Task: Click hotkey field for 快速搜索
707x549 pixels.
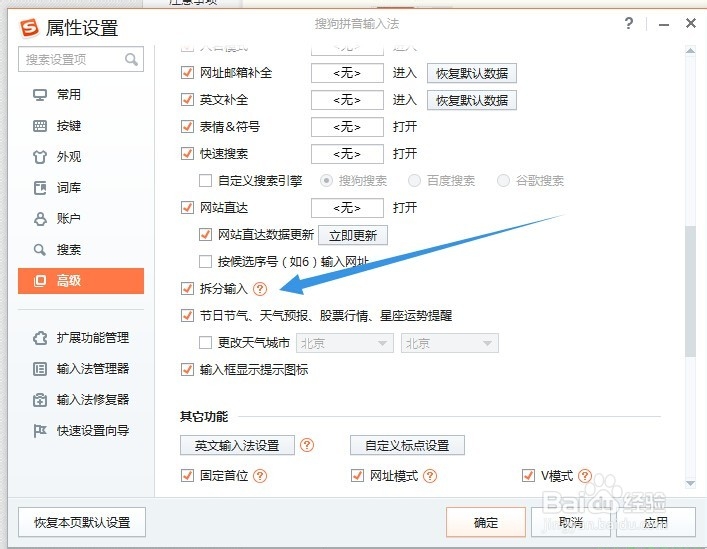Action: 347,154
